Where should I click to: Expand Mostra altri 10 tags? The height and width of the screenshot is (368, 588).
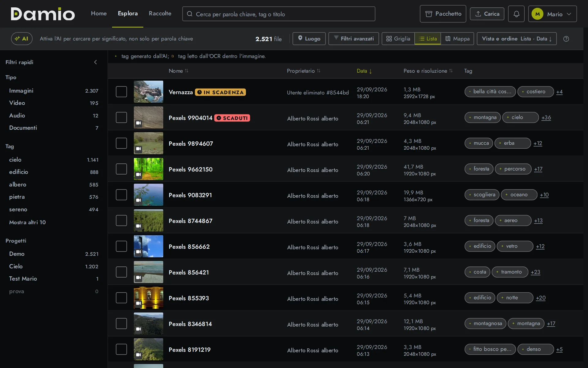point(27,222)
